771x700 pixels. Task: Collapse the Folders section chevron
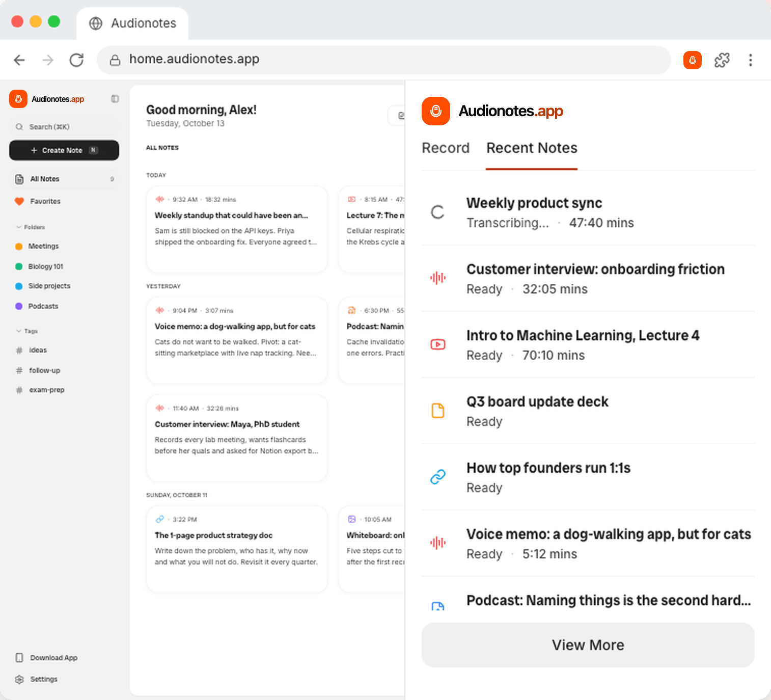click(19, 227)
